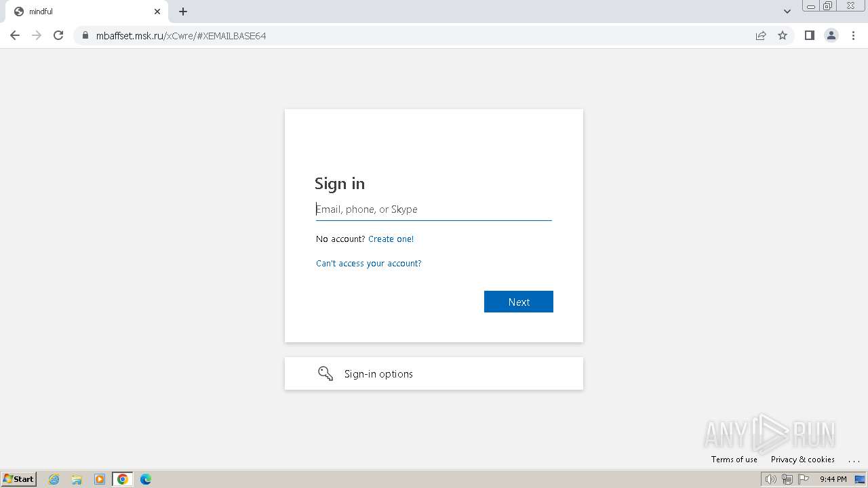Click the share page icon in address bar

(x=761, y=35)
